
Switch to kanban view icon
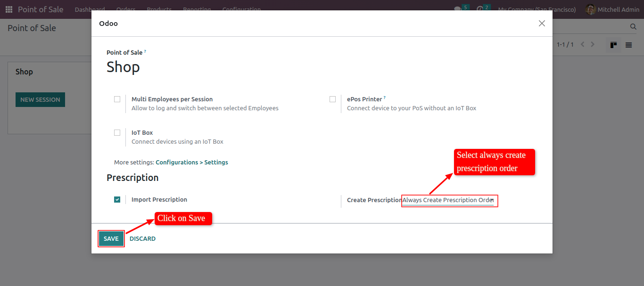613,45
